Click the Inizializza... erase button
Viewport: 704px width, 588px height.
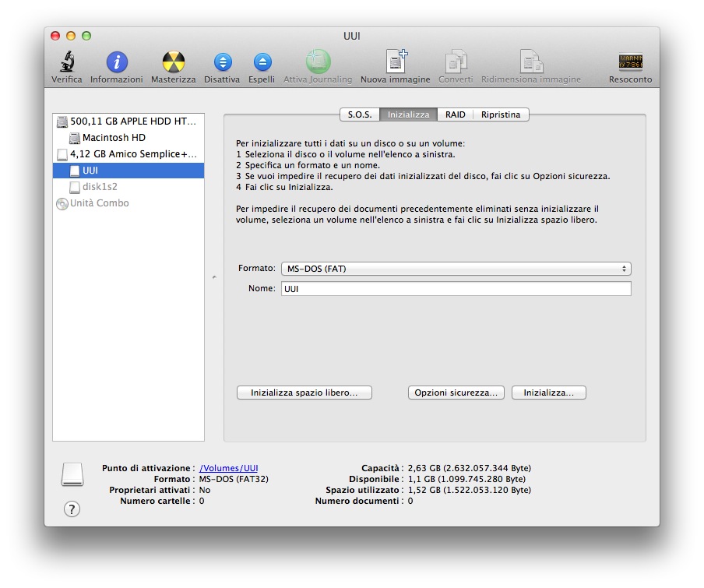click(x=549, y=393)
